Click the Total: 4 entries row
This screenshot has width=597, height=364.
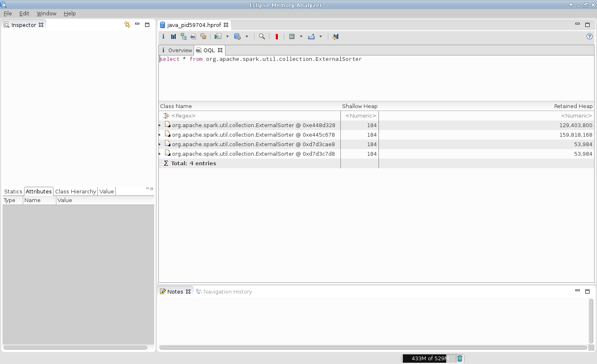point(376,163)
